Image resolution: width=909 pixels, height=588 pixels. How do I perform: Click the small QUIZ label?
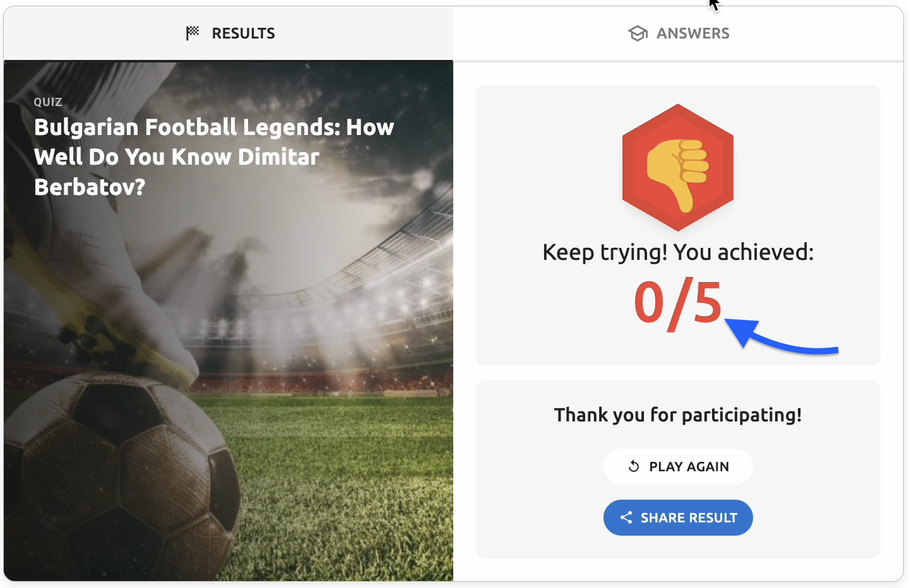[x=48, y=102]
